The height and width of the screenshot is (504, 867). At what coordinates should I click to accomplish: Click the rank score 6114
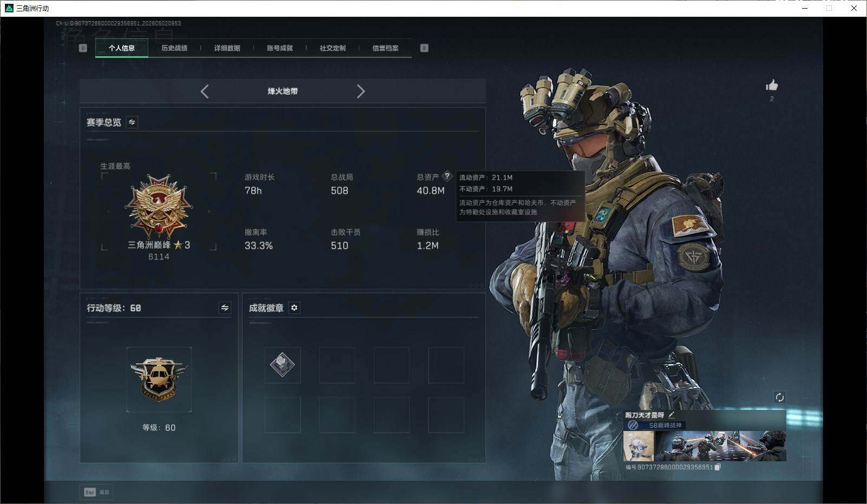click(159, 257)
